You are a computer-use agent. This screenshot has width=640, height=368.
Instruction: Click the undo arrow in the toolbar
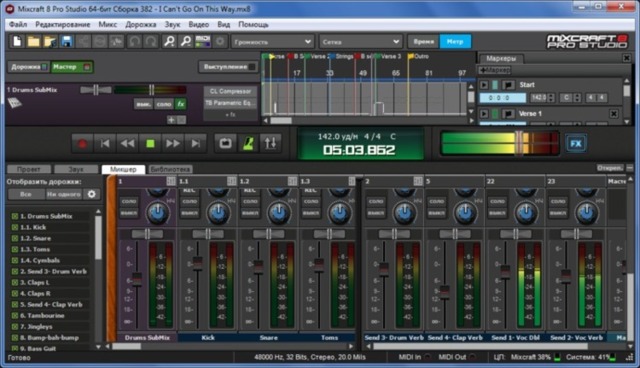[x=135, y=41]
